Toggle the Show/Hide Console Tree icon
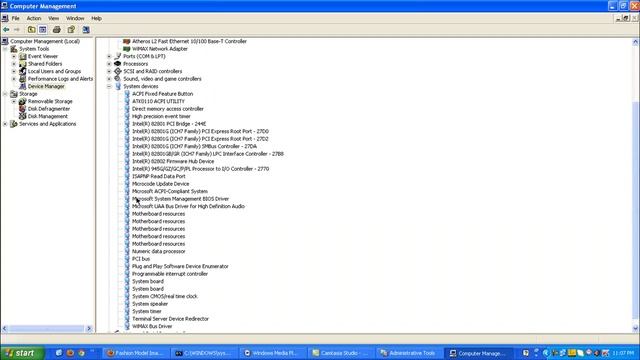640x360 pixels. point(43,29)
